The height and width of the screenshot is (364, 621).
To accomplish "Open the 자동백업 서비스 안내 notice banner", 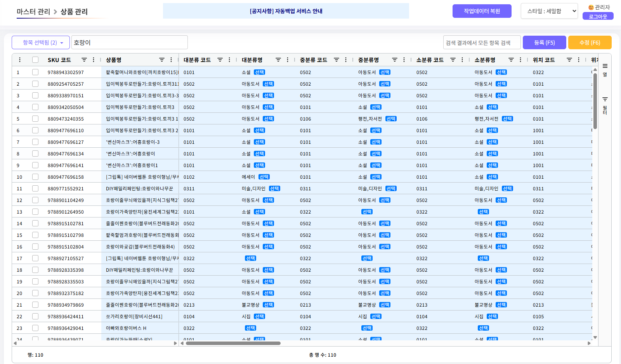I will 286,11.
